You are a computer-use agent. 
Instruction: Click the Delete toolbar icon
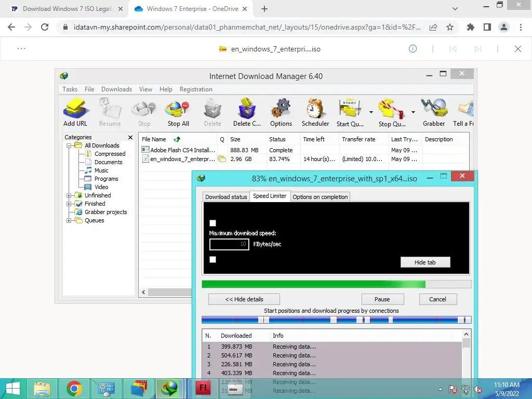pos(212,112)
